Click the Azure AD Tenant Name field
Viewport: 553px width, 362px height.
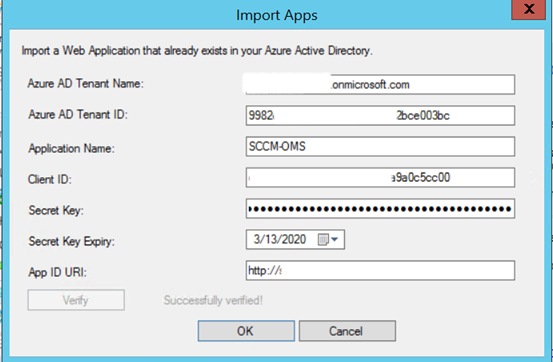point(380,84)
